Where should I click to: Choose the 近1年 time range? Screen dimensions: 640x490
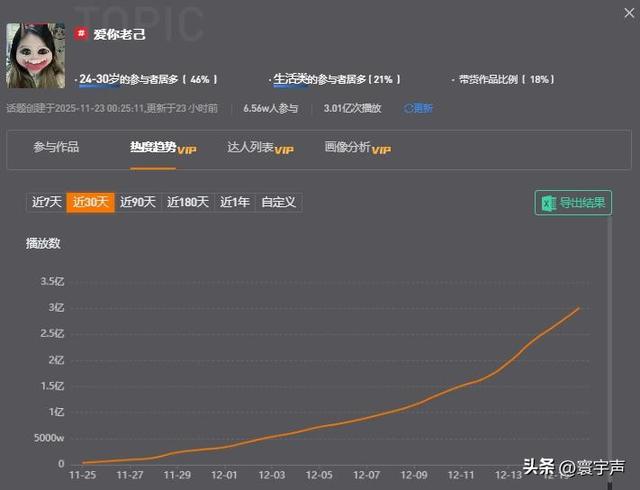click(x=235, y=202)
